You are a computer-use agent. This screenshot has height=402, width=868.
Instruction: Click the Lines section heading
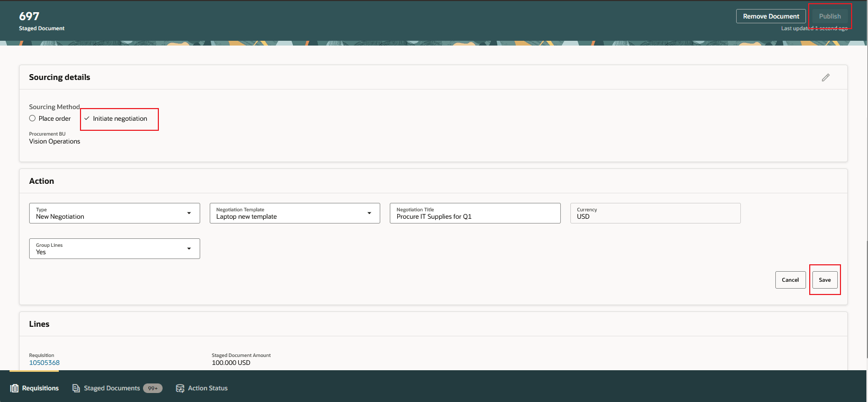pyautogui.click(x=39, y=324)
